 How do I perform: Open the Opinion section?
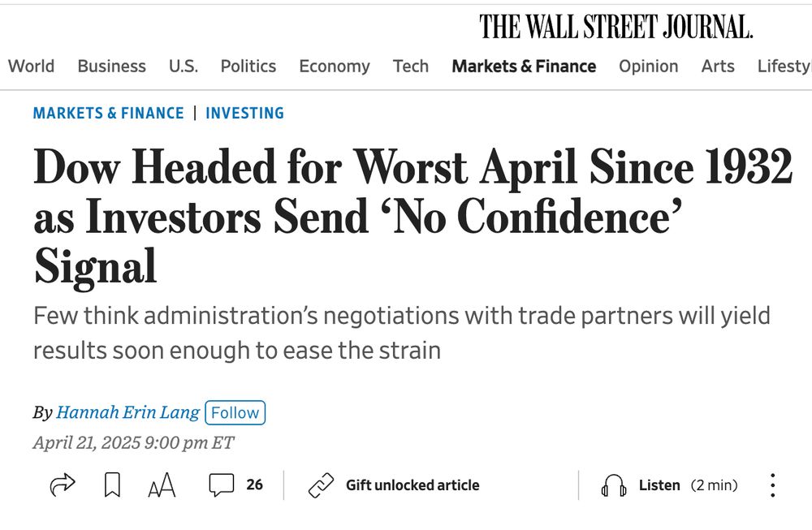(x=648, y=67)
